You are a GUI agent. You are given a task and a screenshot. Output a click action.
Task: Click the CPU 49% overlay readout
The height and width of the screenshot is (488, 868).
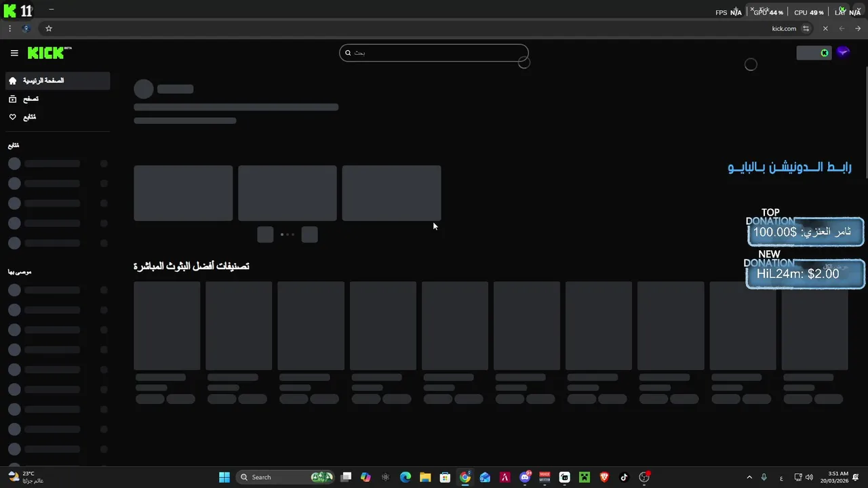(809, 12)
